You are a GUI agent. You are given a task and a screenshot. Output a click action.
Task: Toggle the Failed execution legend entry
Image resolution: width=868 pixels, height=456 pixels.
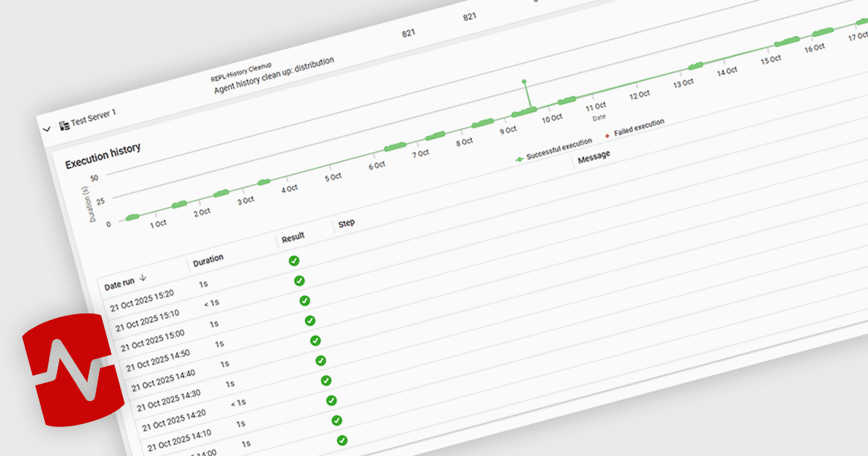pyautogui.click(x=634, y=129)
